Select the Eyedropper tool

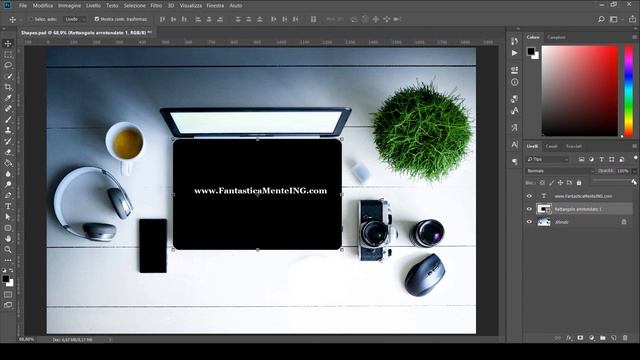(8, 98)
